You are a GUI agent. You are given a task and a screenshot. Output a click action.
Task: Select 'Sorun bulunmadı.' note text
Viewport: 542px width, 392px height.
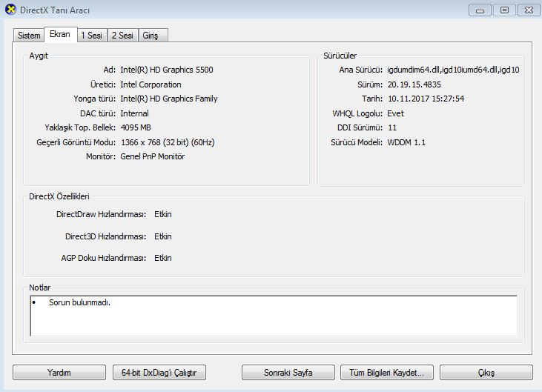(x=79, y=302)
